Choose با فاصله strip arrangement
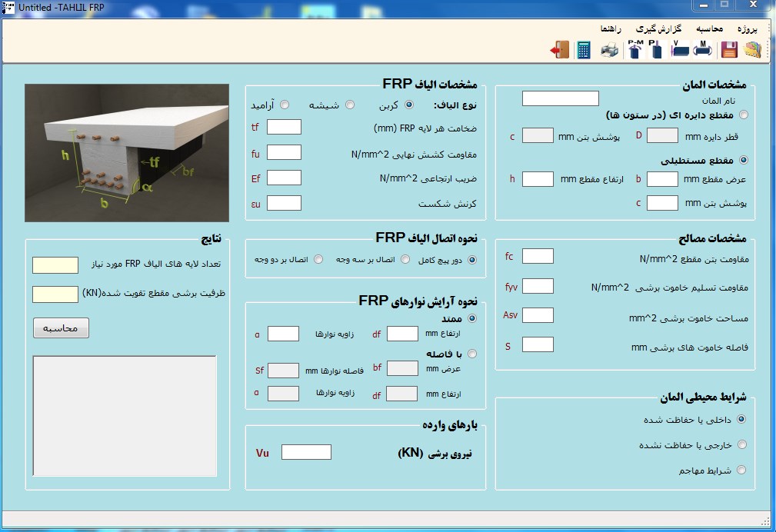Viewport: 776px width, 532px height. click(472, 354)
